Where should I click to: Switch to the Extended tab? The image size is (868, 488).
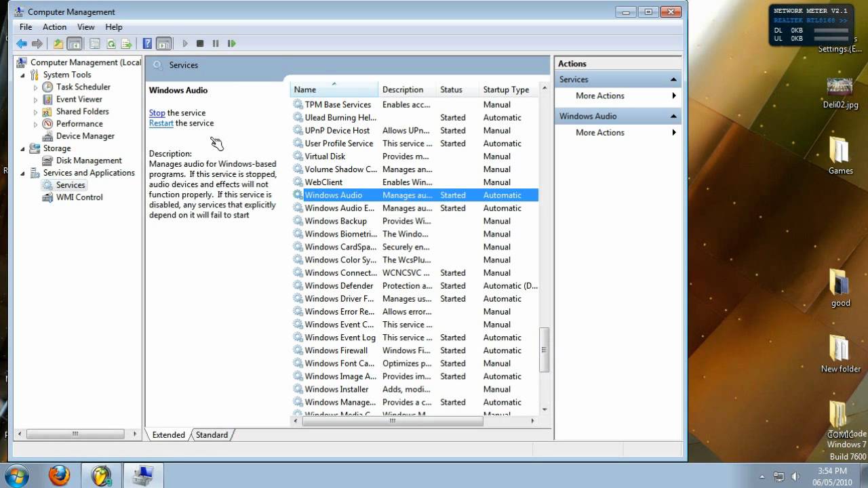point(168,435)
